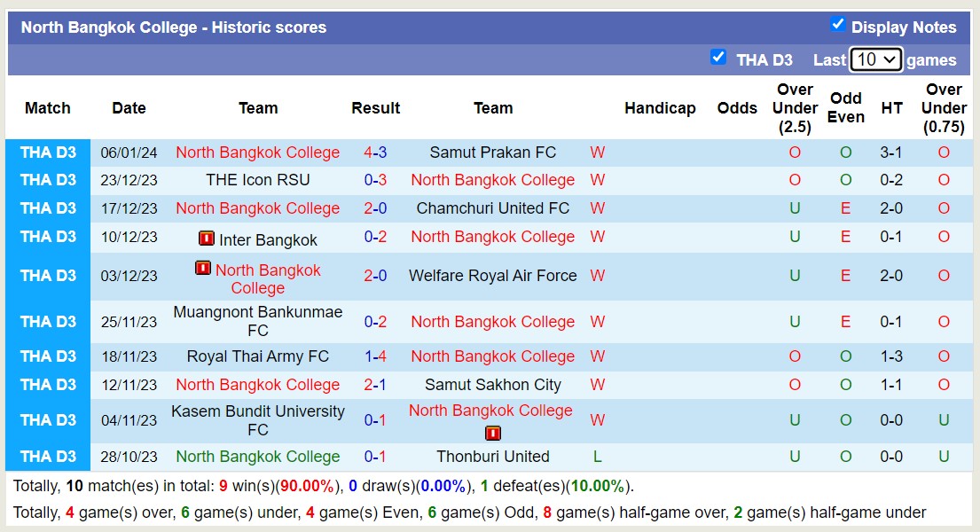Click the red card icon next to North Bangkok College on 03/12

click(x=205, y=270)
